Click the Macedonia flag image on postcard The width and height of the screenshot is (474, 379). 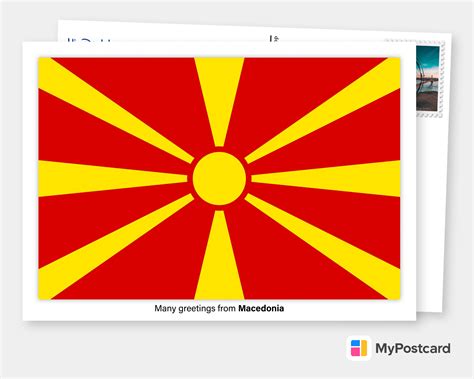(x=219, y=178)
